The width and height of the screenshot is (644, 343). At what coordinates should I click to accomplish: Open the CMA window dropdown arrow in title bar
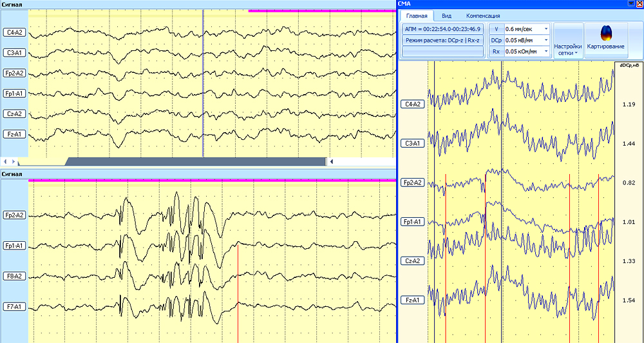[x=631, y=3]
